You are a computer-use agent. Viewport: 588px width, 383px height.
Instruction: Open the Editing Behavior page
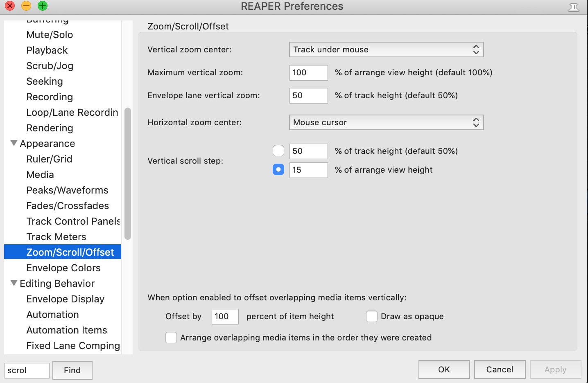click(57, 284)
